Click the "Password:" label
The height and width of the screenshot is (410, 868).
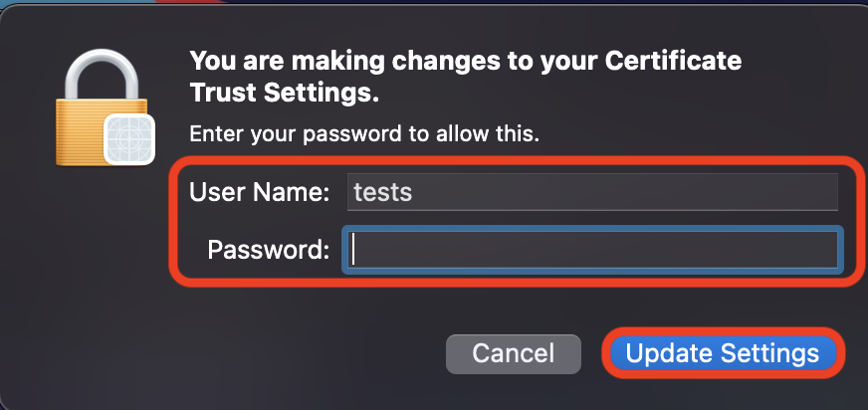(x=268, y=250)
